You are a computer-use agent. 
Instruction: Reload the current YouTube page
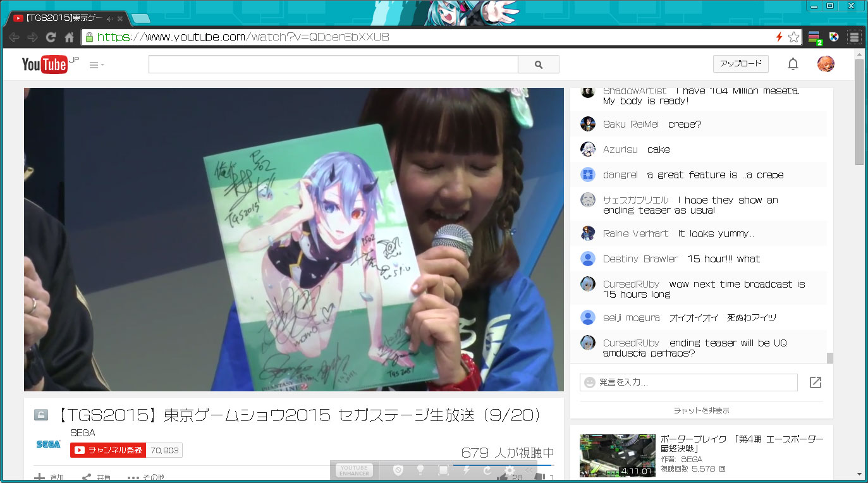point(51,37)
